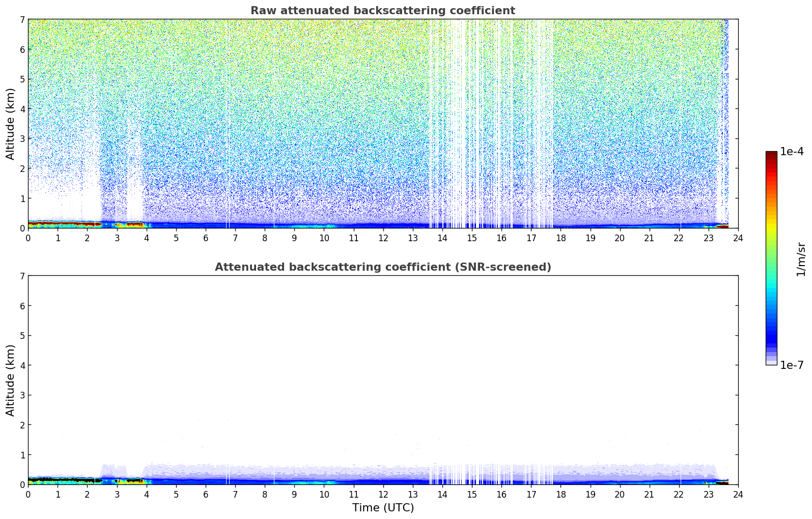Click hour 18 tick on top plot's time axis
Viewport: 812px width, 519px height.
click(x=561, y=238)
